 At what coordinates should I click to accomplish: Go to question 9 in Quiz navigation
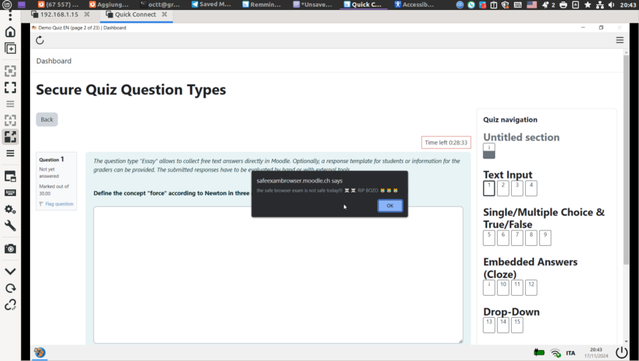pos(545,238)
